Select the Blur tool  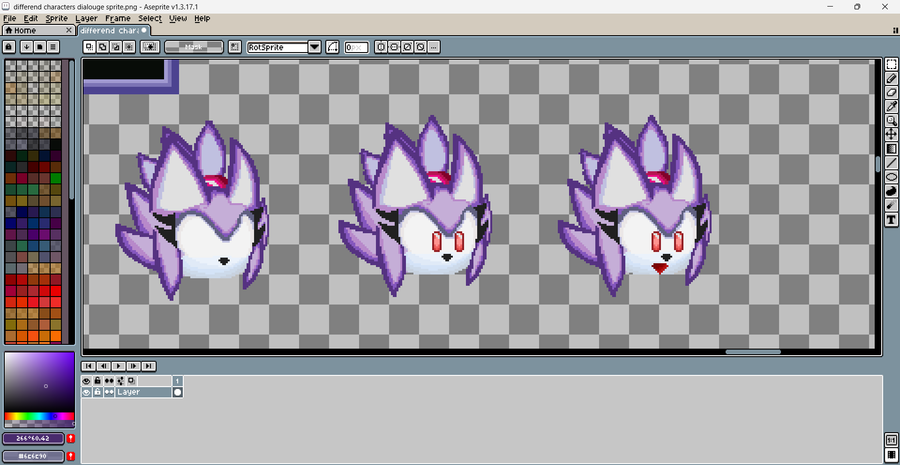click(891, 205)
